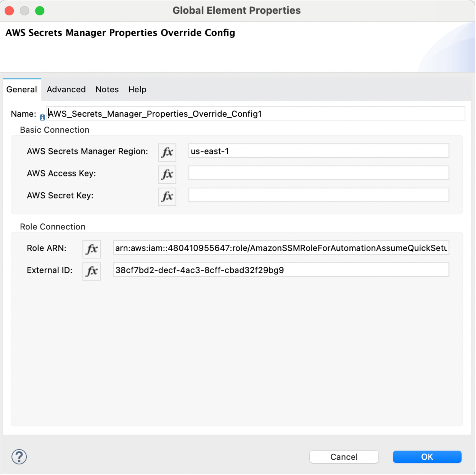Select the Help tab
This screenshot has width=476, height=475.
[x=137, y=89]
